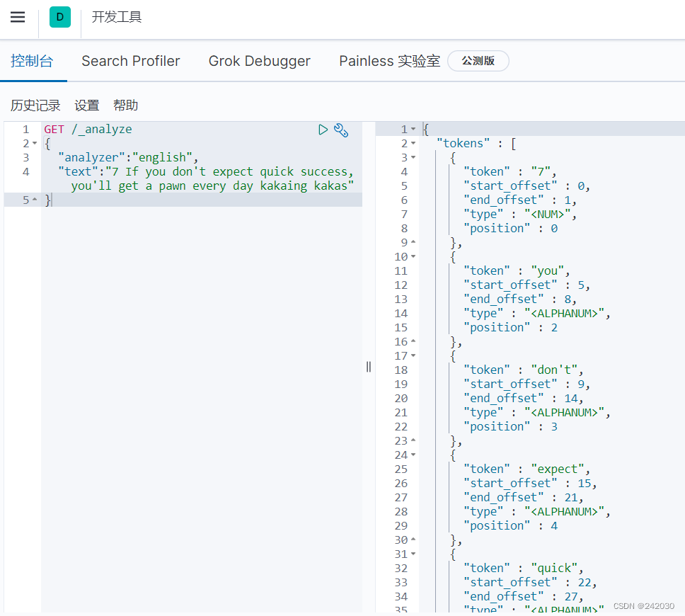Click line number 20 in response gutter
The width and height of the screenshot is (685, 616).
(401, 399)
